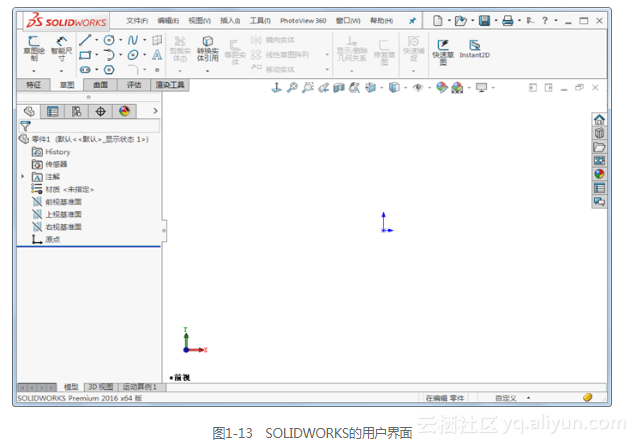Switch to the 特征 (Features) tab

tap(33, 85)
